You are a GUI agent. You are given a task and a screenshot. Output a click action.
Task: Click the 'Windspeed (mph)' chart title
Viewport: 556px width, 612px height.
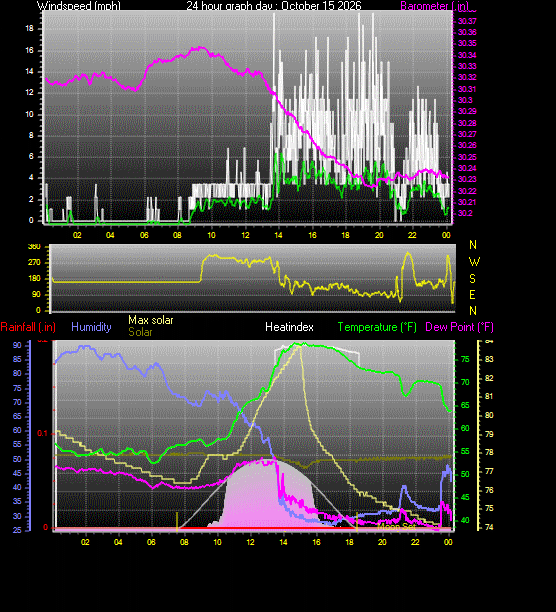[x=79, y=5]
